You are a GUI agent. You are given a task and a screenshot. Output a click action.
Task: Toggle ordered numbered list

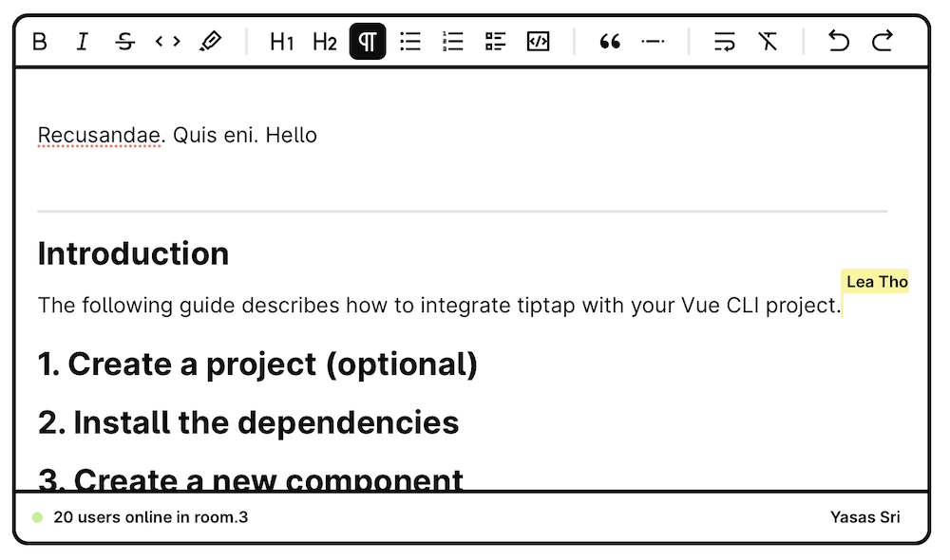pyautogui.click(x=453, y=42)
